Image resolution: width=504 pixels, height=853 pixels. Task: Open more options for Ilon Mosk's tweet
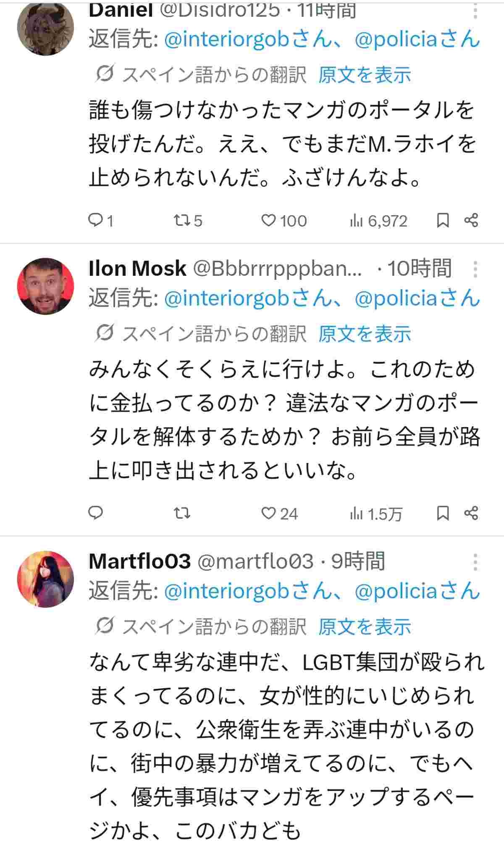[475, 269]
